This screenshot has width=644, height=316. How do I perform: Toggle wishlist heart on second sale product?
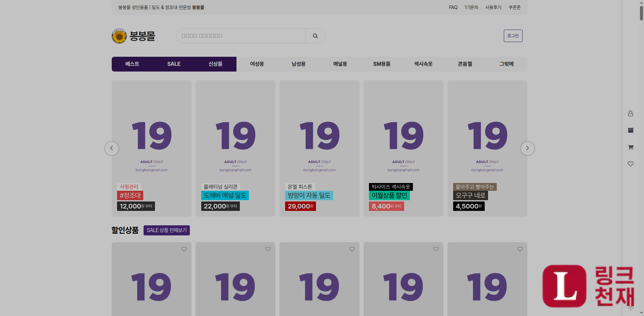pos(268,249)
